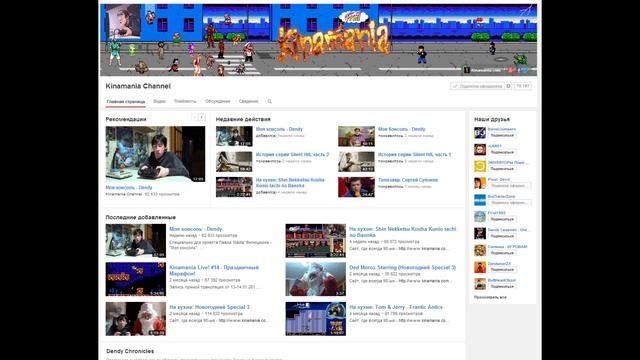Open the BJ logo friend channel avatar
The image size is (640, 360).
[480, 133]
